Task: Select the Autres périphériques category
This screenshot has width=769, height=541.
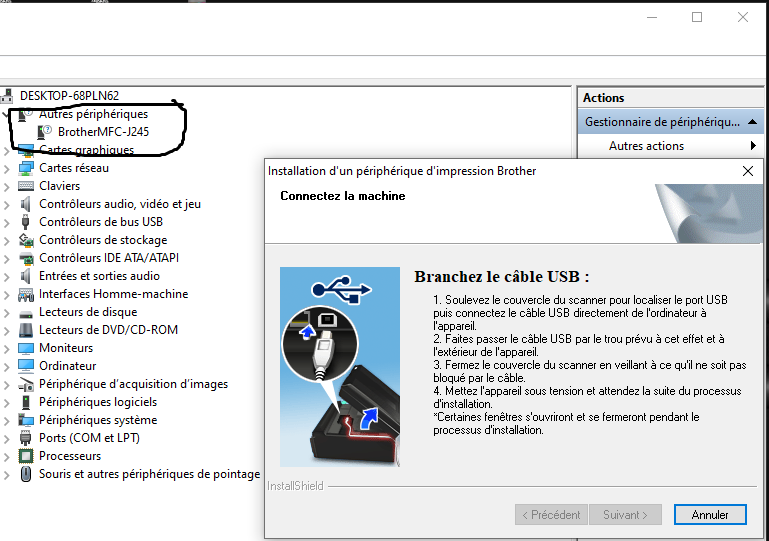Action: [94, 114]
